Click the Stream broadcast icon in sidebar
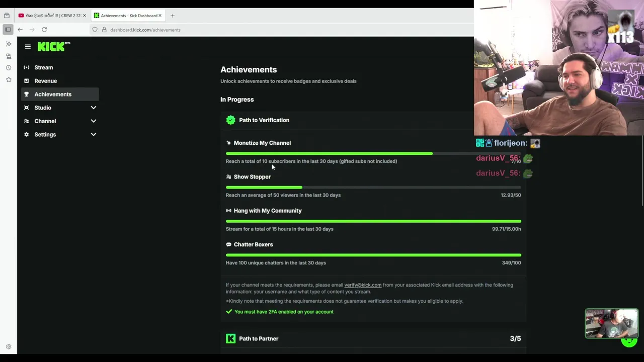This screenshot has height=362, width=644. click(27, 67)
